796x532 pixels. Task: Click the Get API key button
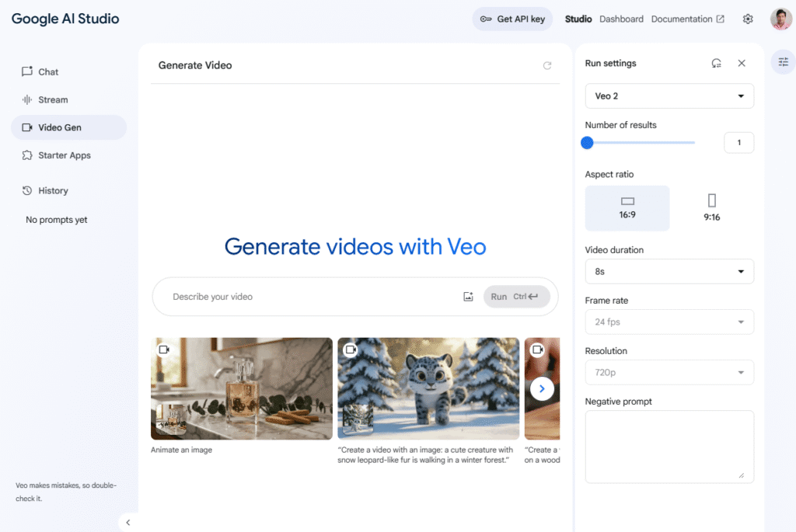(x=512, y=19)
